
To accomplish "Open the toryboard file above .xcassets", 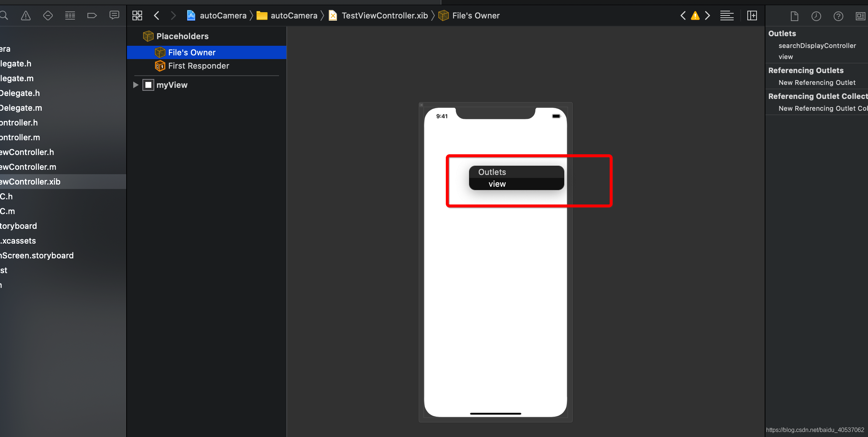I will [x=18, y=226].
